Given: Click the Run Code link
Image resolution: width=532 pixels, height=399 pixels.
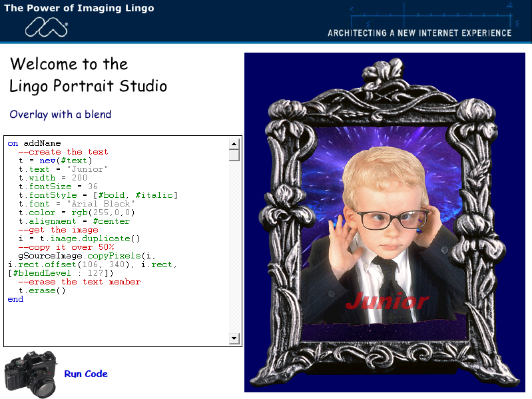Looking at the screenshot, I should coord(86,374).
